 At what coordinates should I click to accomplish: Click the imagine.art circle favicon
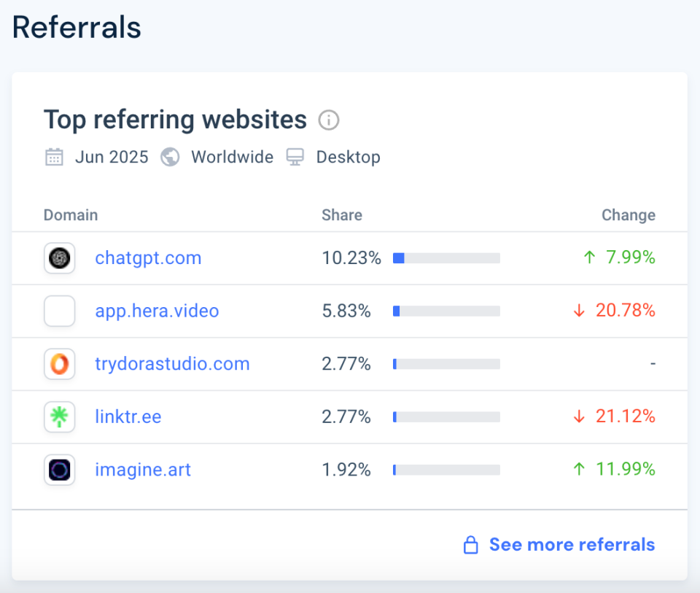tap(59, 470)
